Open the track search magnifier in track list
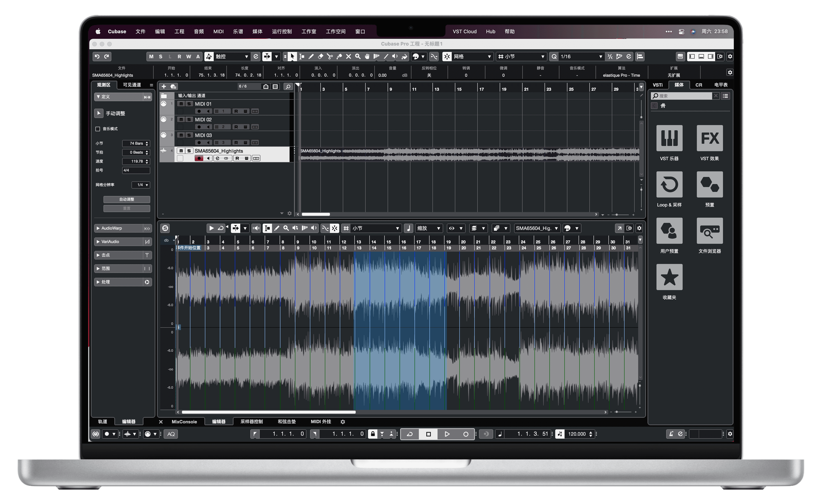Image resolution: width=822 pixels, height=504 pixels. point(288,87)
